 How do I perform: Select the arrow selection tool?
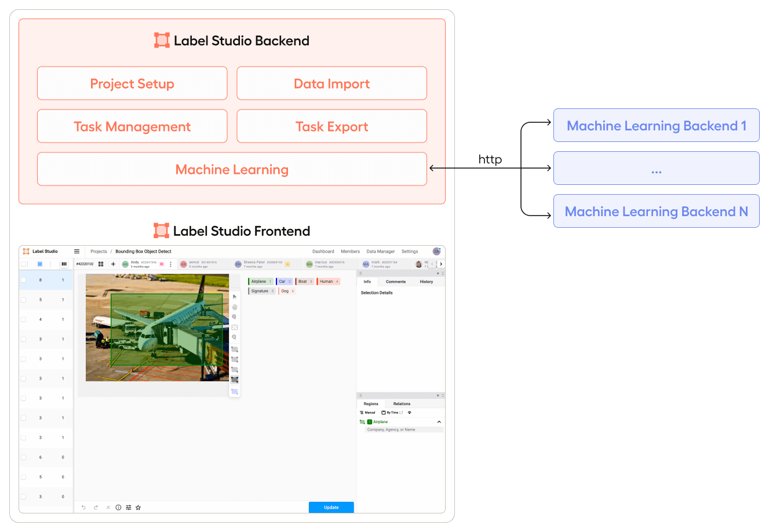[234, 297]
